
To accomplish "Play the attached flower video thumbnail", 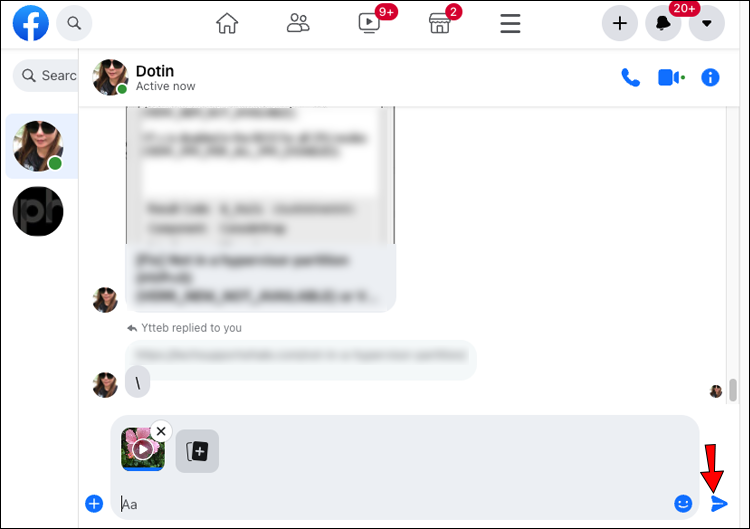I will 143,449.
